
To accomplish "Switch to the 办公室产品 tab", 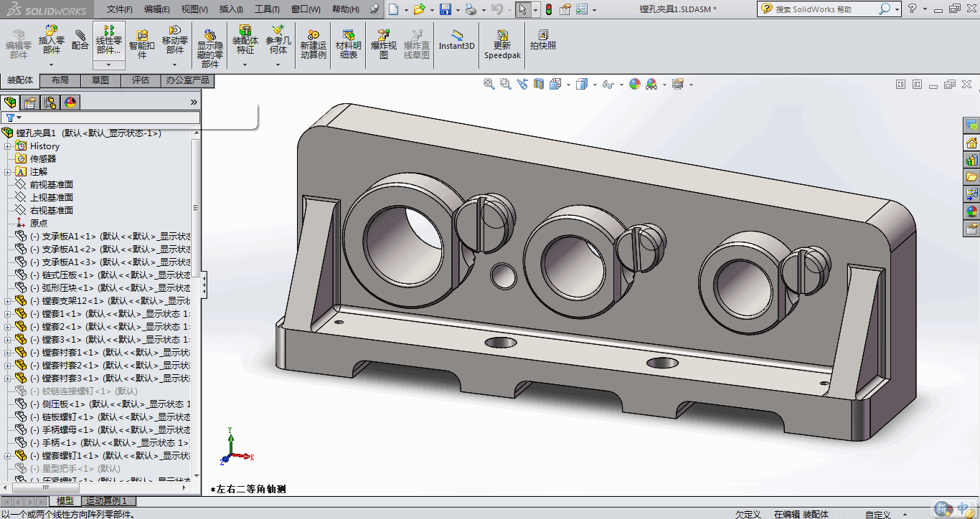I will point(187,80).
